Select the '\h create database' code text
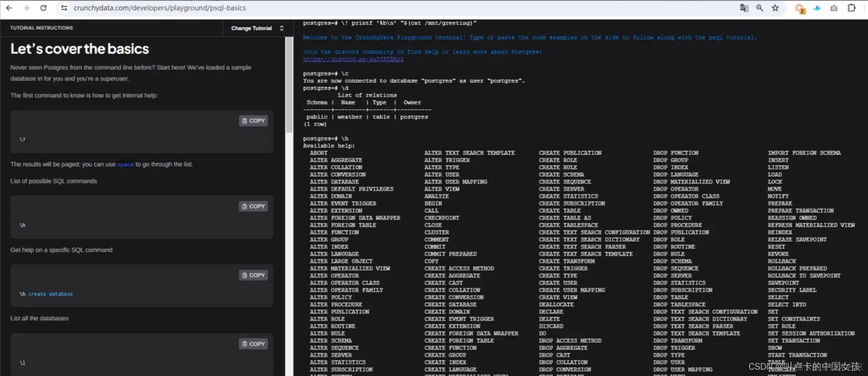This screenshot has height=376, width=868. click(x=46, y=294)
